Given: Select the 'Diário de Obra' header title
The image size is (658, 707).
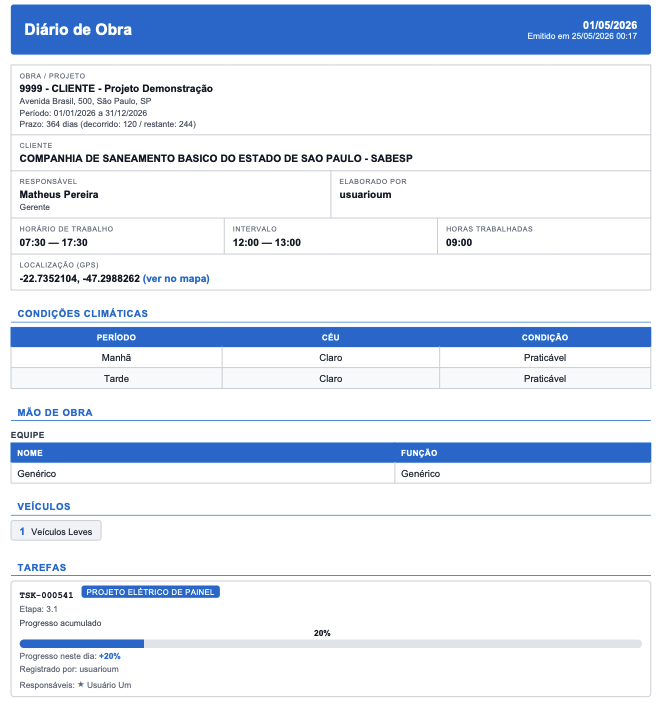Looking at the screenshot, I should [78, 30].
